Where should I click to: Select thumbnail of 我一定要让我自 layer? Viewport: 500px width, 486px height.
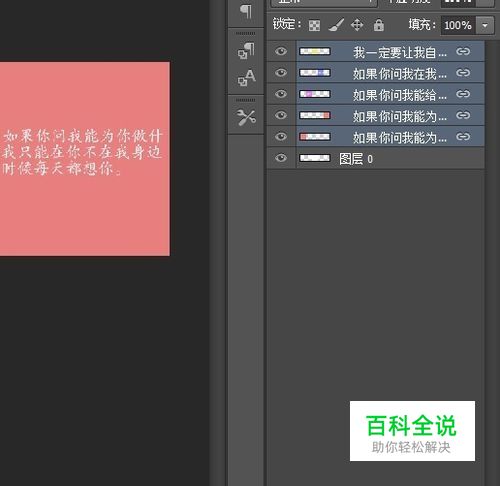(315, 51)
